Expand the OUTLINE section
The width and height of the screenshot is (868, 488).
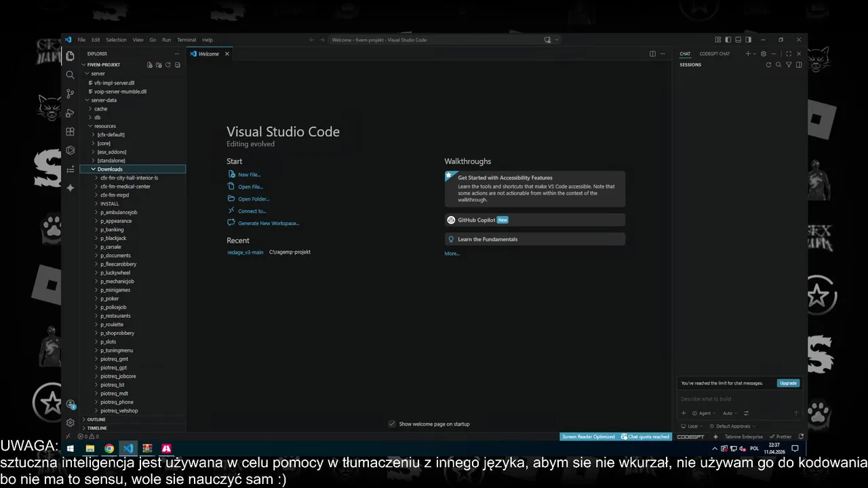[x=96, y=420]
